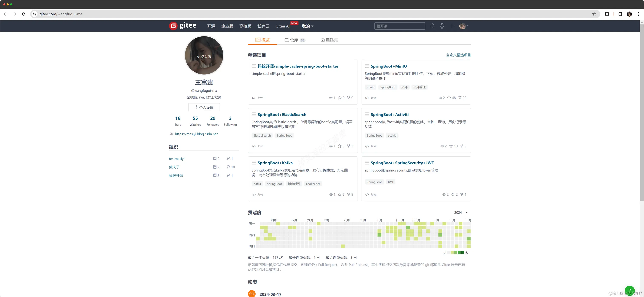Click watch eye icon on SpringBoot+Activiti card
Screen dimensions: 644x297
[x=442, y=146]
